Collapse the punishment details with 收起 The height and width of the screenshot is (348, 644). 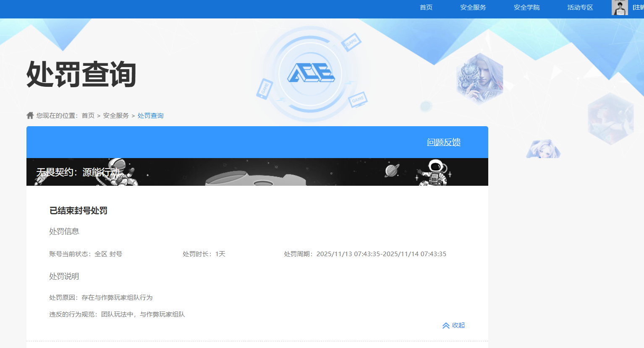click(x=454, y=325)
